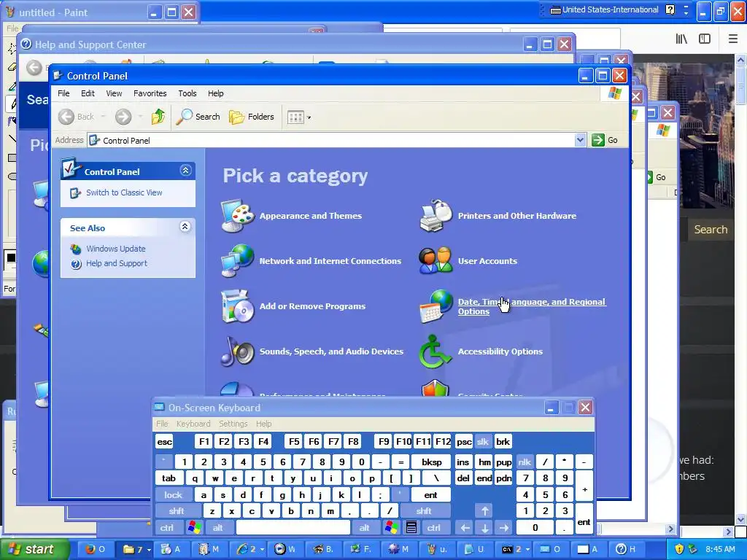Click the command prompt taskbar group
Screen dimensions: 747x560
click(x=514, y=549)
